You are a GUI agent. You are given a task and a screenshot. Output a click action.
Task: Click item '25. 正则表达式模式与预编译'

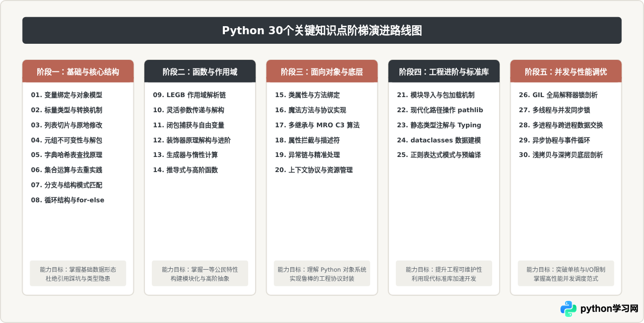439,155
